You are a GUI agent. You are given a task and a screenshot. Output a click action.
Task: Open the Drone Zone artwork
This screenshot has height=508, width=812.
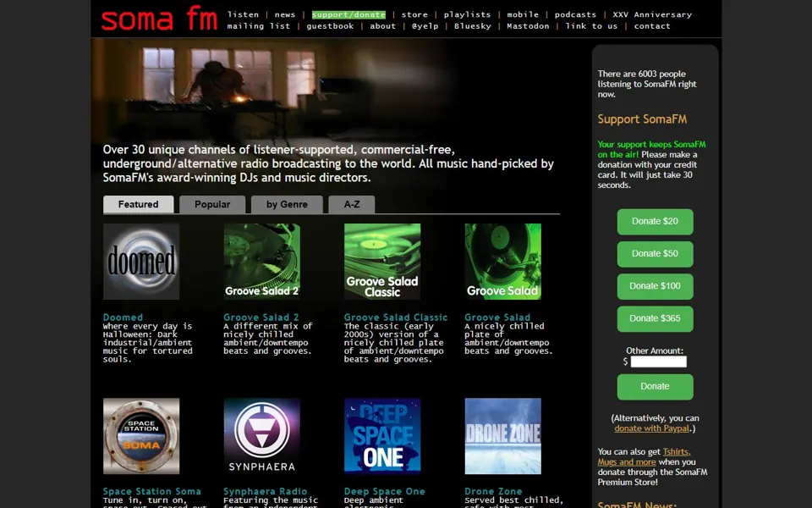[x=502, y=436]
